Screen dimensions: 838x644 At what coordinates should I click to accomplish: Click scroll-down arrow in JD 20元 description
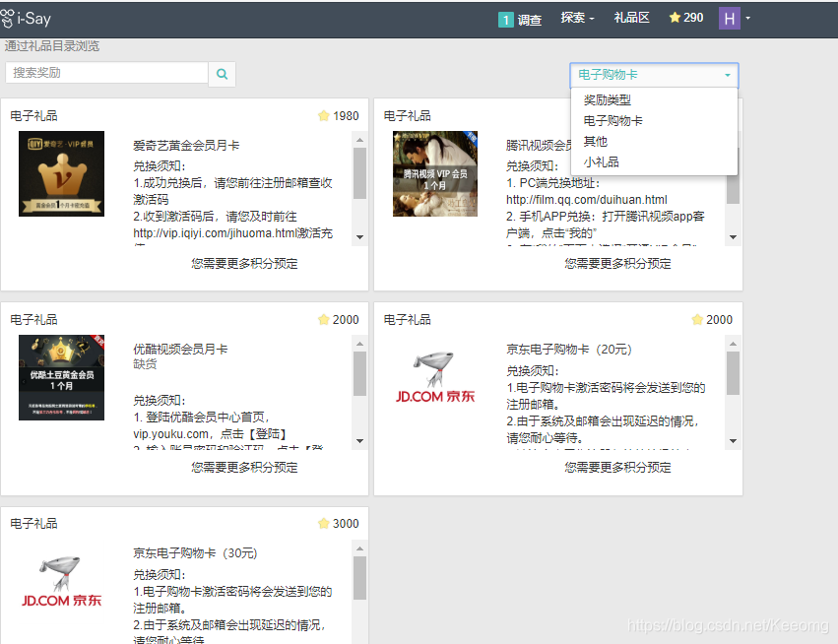[733, 441]
